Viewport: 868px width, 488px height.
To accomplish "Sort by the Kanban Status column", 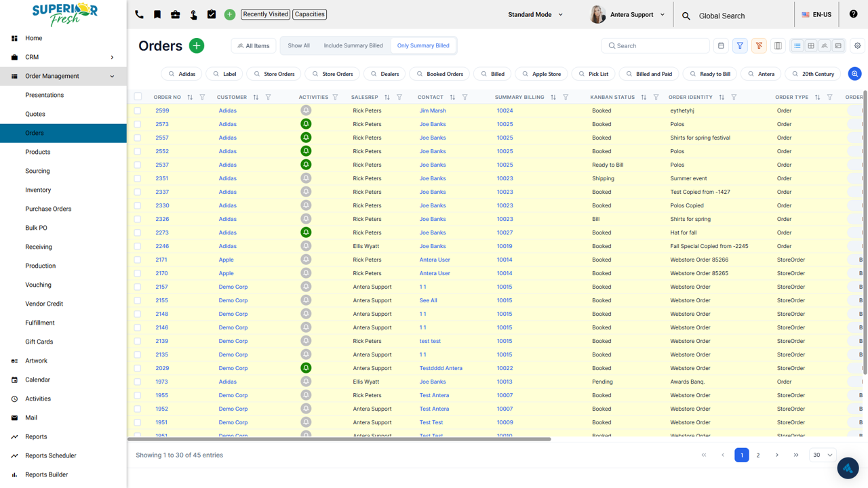I will 644,97.
